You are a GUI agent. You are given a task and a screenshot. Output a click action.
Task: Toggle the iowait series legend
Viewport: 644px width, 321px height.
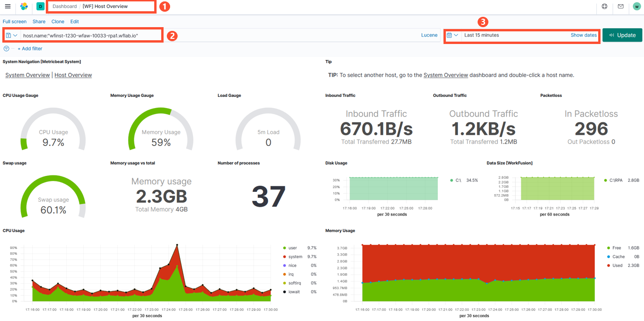click(x=294, y=292)
